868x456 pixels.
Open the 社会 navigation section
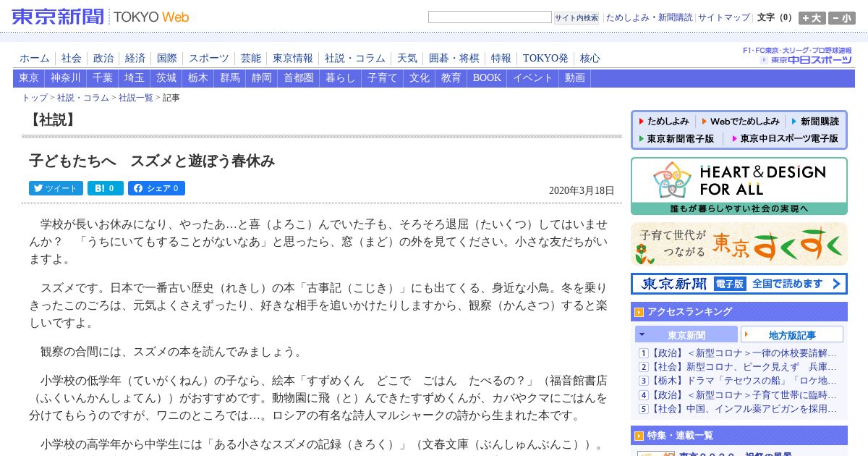tap(72, 59)
